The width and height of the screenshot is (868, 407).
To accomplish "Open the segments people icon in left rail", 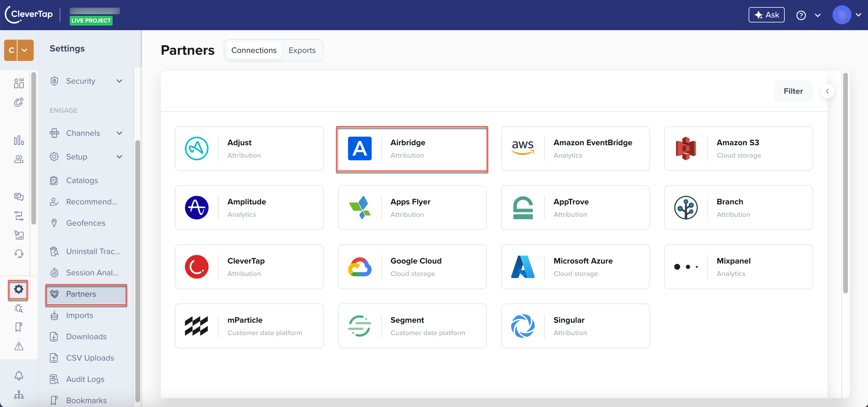I will (19, 159).
